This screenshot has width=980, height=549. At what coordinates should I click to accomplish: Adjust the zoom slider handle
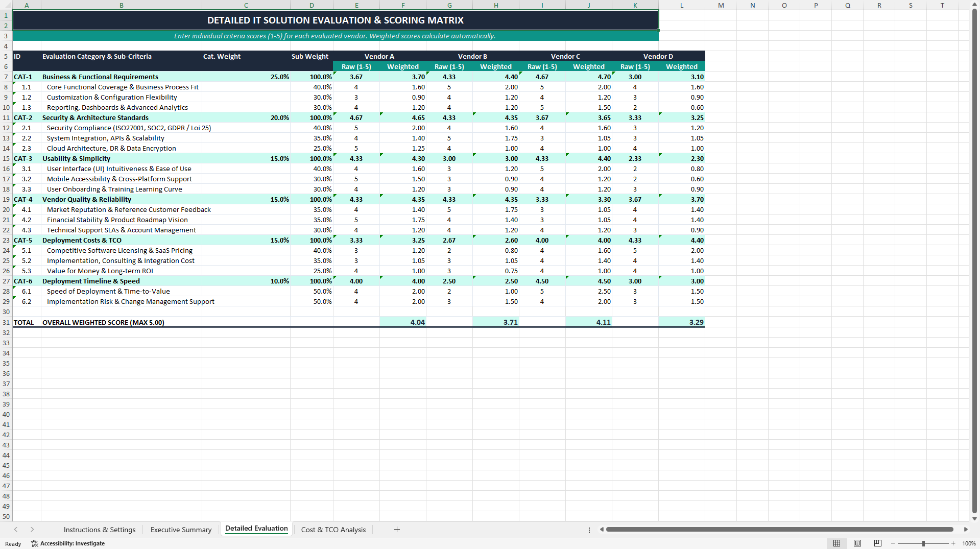point(923,543)
